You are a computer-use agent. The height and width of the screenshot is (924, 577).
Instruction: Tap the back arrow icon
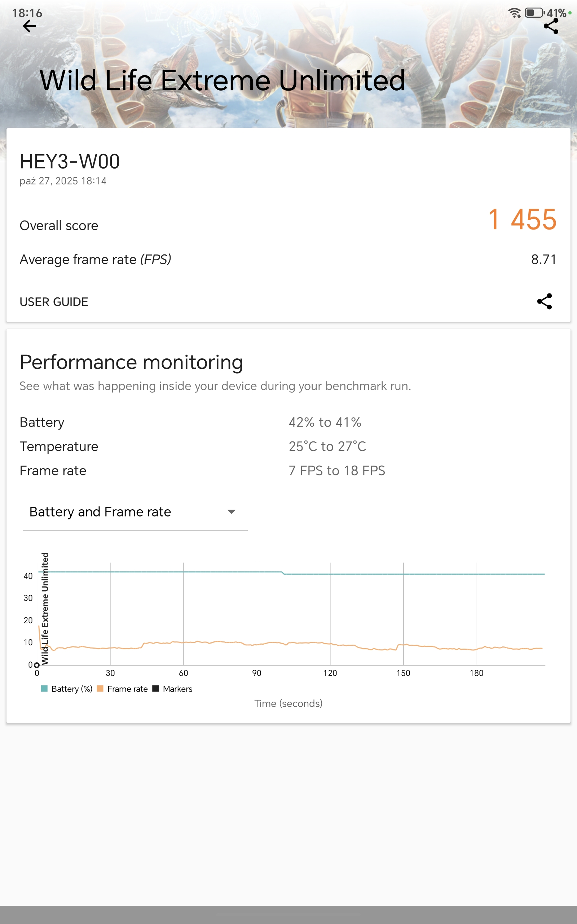click(x=29, y=26)
